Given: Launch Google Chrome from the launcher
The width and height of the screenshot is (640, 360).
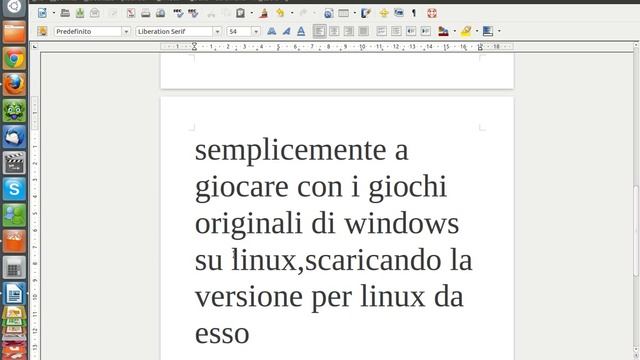Looking at the screenshot, I should (14, 59).
